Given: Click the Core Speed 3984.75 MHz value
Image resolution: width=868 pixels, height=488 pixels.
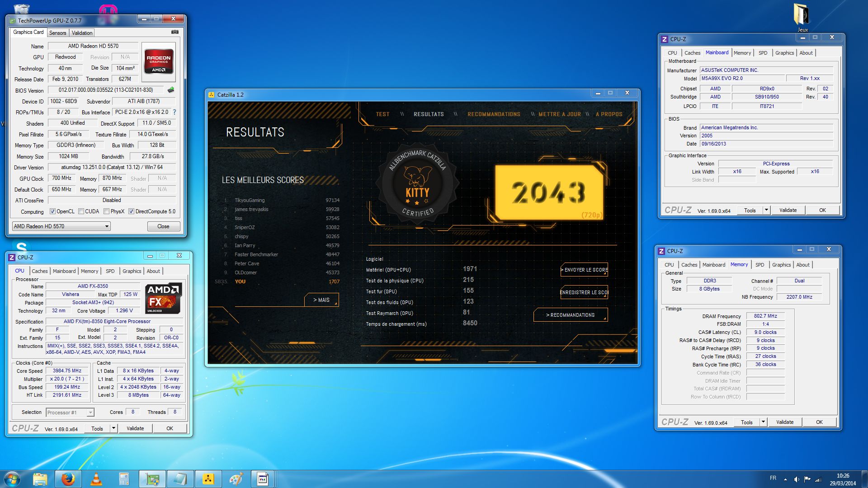Looking at the screenshot, I should 67,371.
